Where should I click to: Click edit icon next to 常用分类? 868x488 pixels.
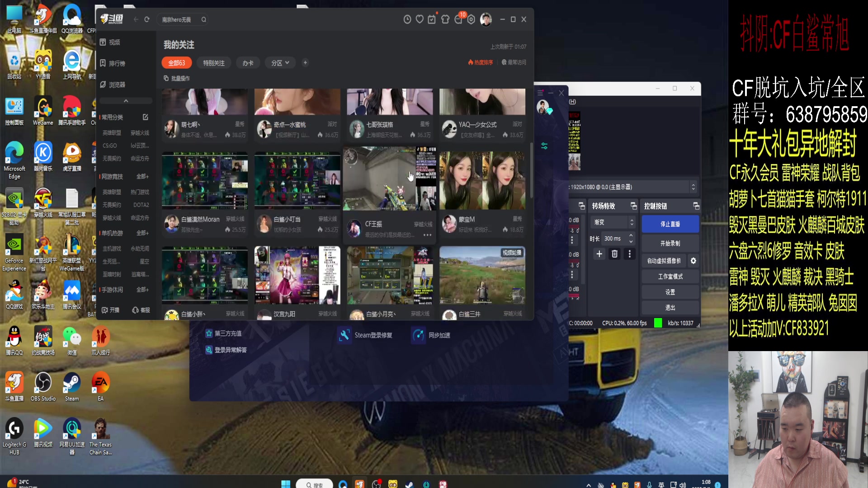click(x=145, y=117)
